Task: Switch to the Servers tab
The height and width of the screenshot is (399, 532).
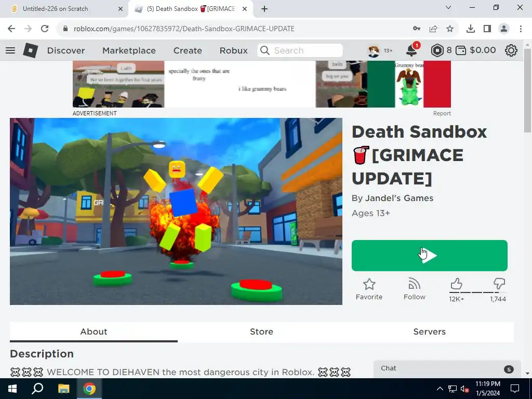Action: (x=429, y=331)
